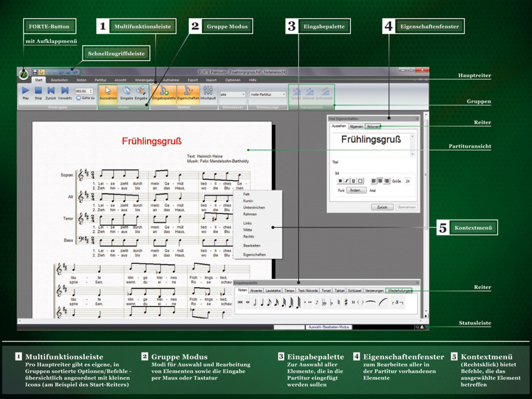This screenshot has width=532, height=399.
Task: Switch to the Wiedergabe ribbon tab
Action: (145, 80)
